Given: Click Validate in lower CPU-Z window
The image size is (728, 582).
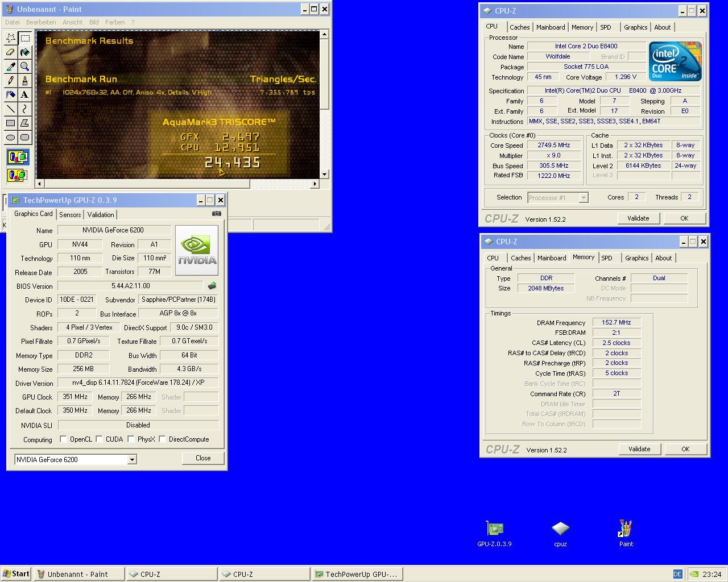Looking at the screenshot, I should pos(639,449).
